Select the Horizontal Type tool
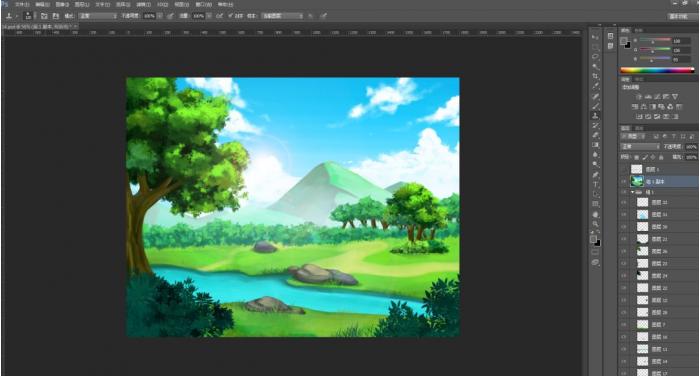This screenshot has width=700, height=376. (595, 184)
